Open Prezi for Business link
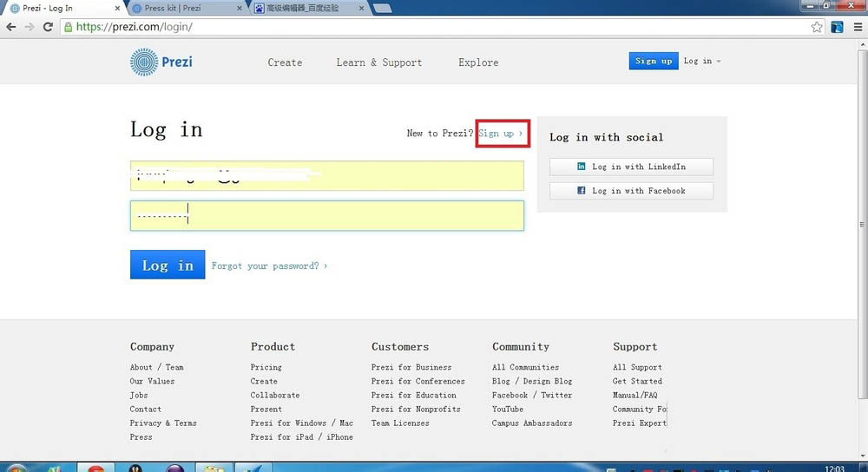868x472 pixels. 411,367
